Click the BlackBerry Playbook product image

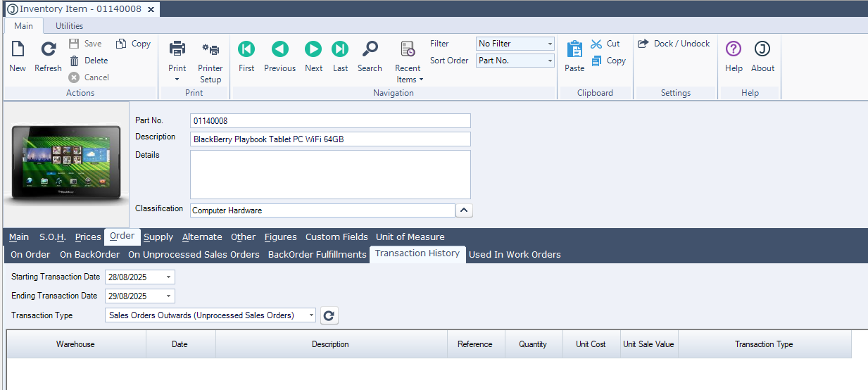tap(67, 164)
